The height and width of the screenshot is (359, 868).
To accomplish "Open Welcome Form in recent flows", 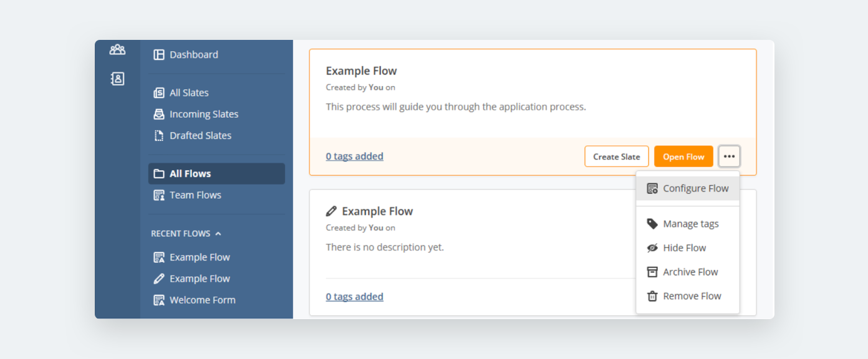I will [202, 300].
